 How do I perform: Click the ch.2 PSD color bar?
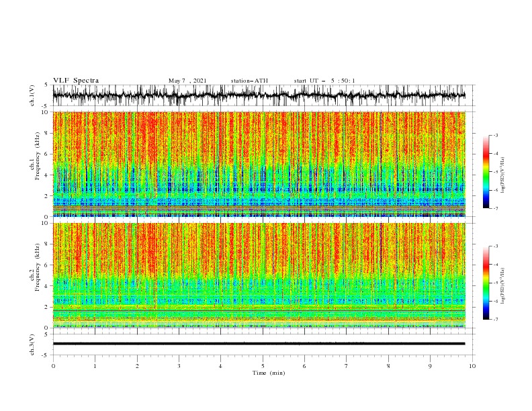(x=486, y=283)
